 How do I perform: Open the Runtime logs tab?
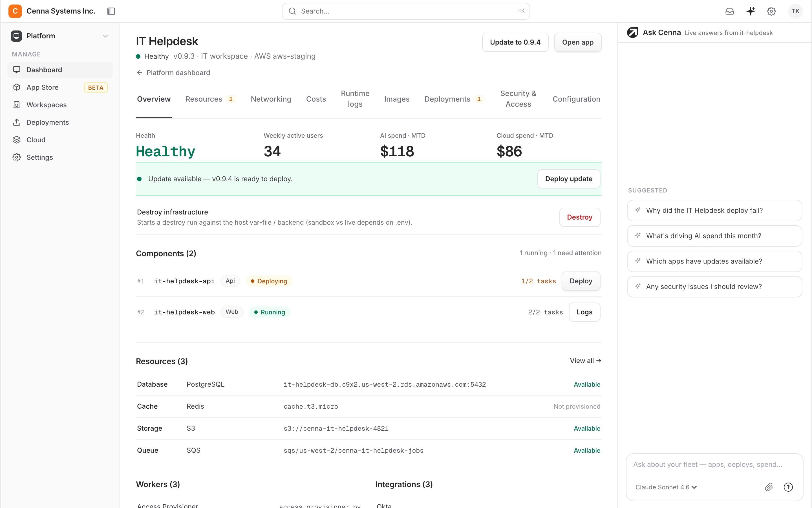355,99
